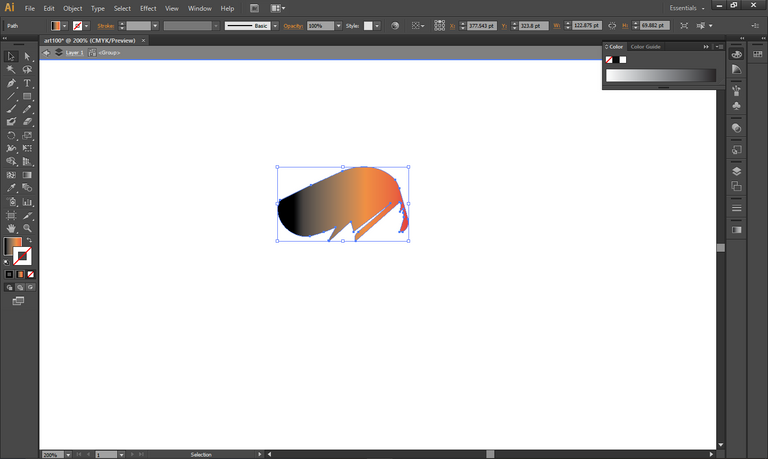Viewport: 768px width, 459px height.
Task: Select the Lasso tool
Action: pos(27,70)
